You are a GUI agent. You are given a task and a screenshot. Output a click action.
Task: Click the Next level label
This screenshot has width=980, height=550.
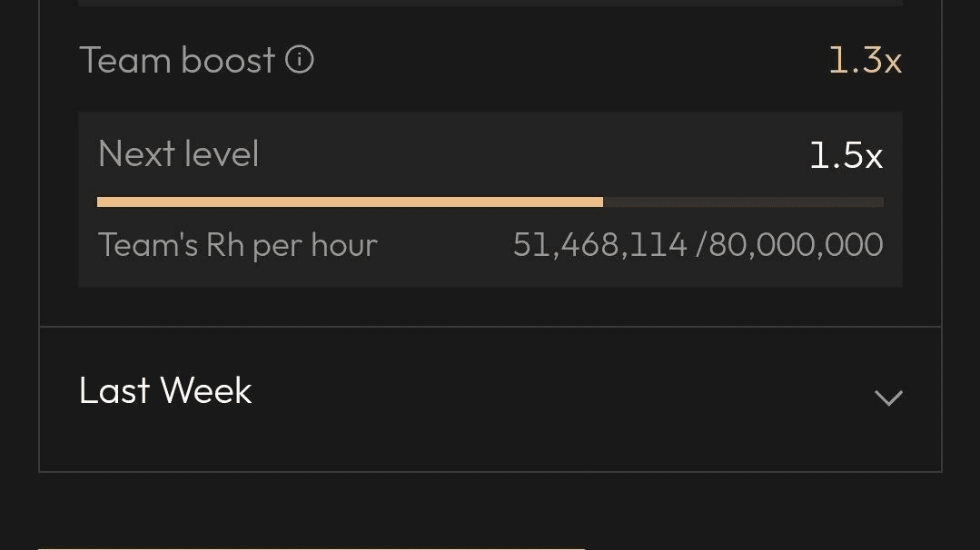[x=178, y=153]
